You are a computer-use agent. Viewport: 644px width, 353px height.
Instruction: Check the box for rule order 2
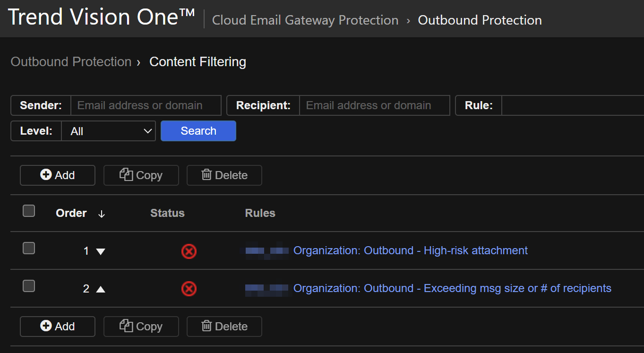point(29,286)
